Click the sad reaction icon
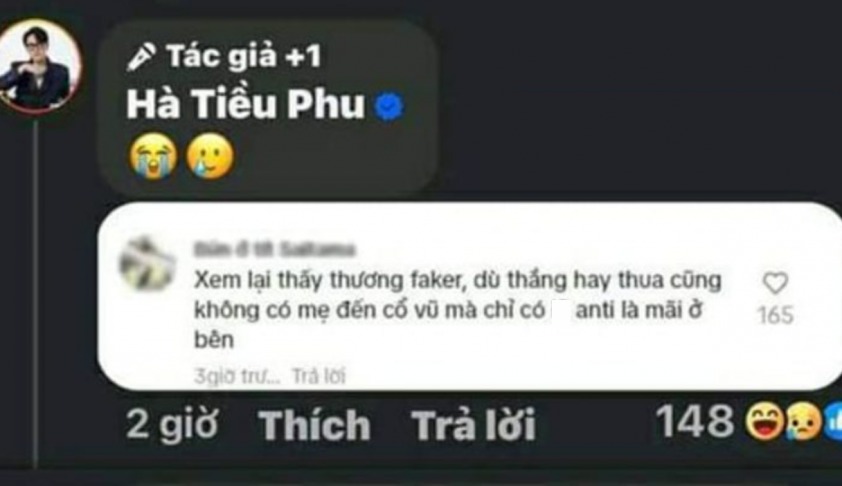Viewport: 842px width, 486px height. coord(802,423)
